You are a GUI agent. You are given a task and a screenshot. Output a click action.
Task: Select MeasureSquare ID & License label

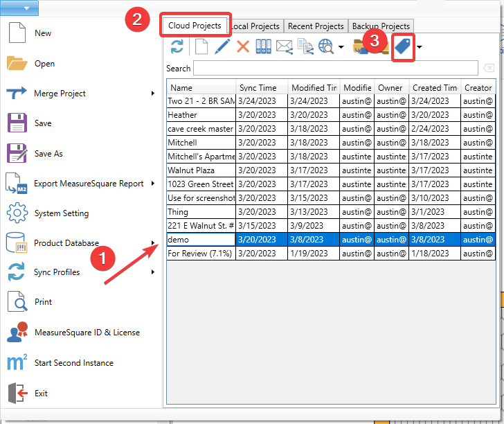tap(87, 333)
